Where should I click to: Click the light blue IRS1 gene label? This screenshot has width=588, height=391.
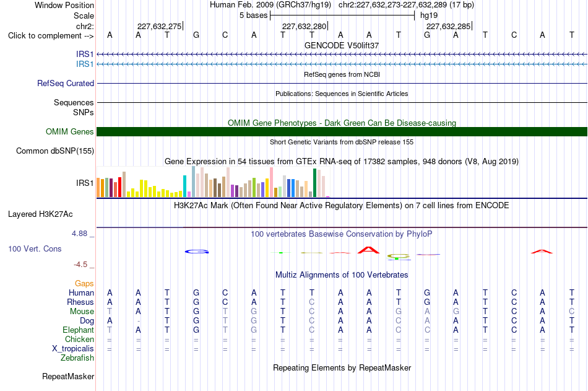click(85, 64)
